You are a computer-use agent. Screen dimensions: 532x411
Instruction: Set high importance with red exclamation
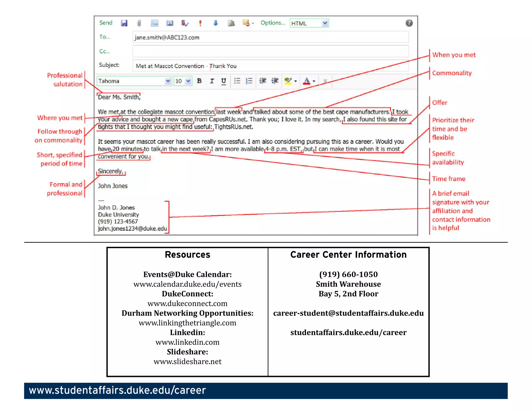click(x=200, y=23)
